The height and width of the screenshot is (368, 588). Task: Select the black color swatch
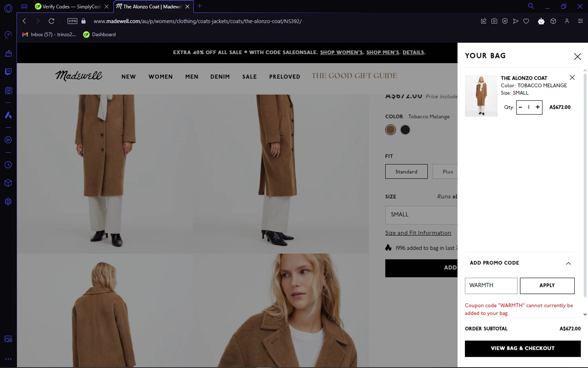point(405,130)
